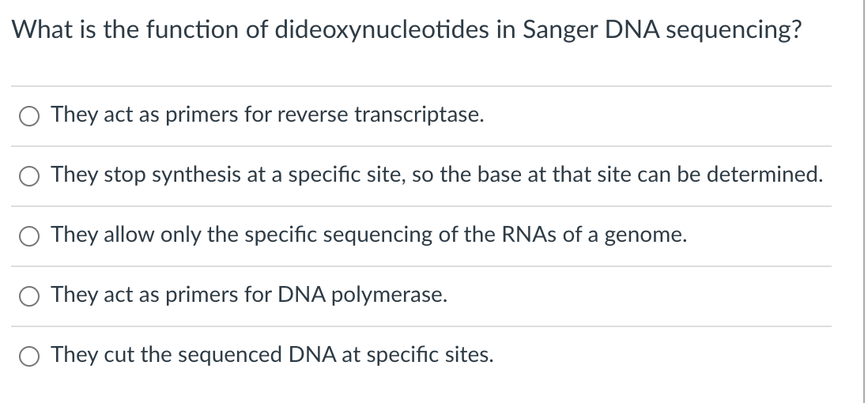Click text 'They cut the sequenced DNA at specific sites.'
Screen dimensions: 868x403
[x=272, y=355]
